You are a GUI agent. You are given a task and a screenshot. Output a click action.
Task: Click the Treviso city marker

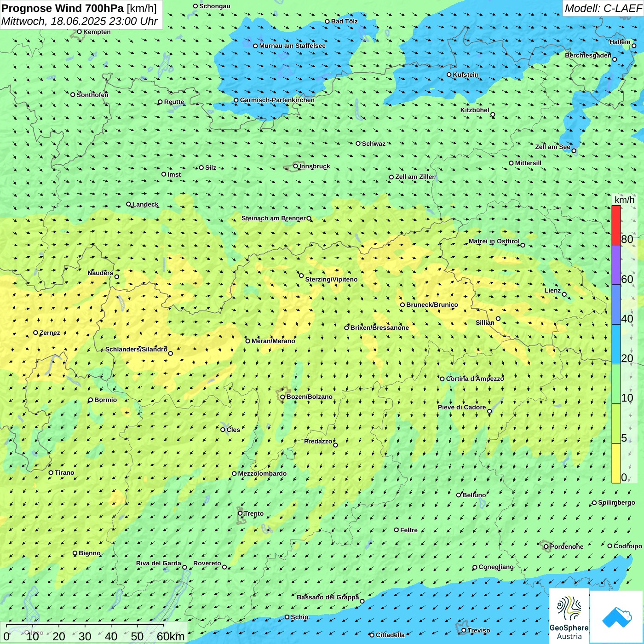coord(464,630)
